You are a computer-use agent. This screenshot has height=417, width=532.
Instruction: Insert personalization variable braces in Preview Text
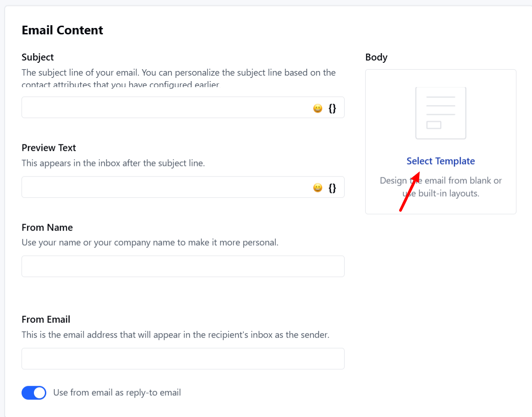tap(332, 187)
